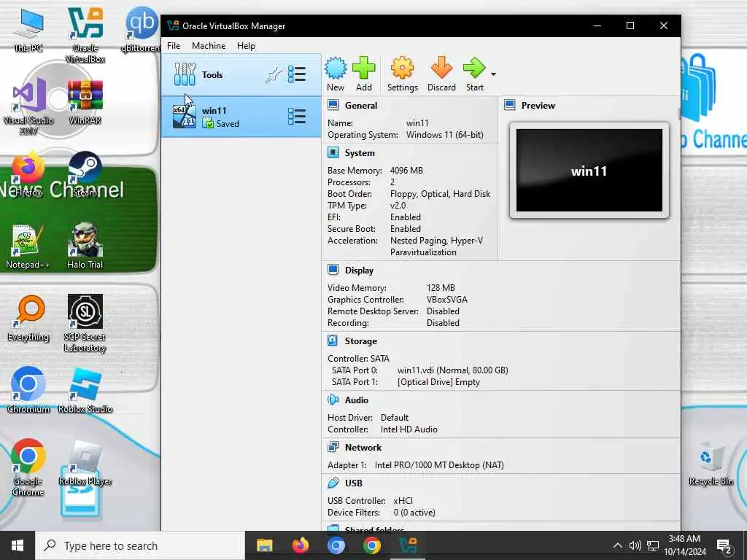
Task: Click the General section header
Action: pyautogui.click(x=360, y=106)
